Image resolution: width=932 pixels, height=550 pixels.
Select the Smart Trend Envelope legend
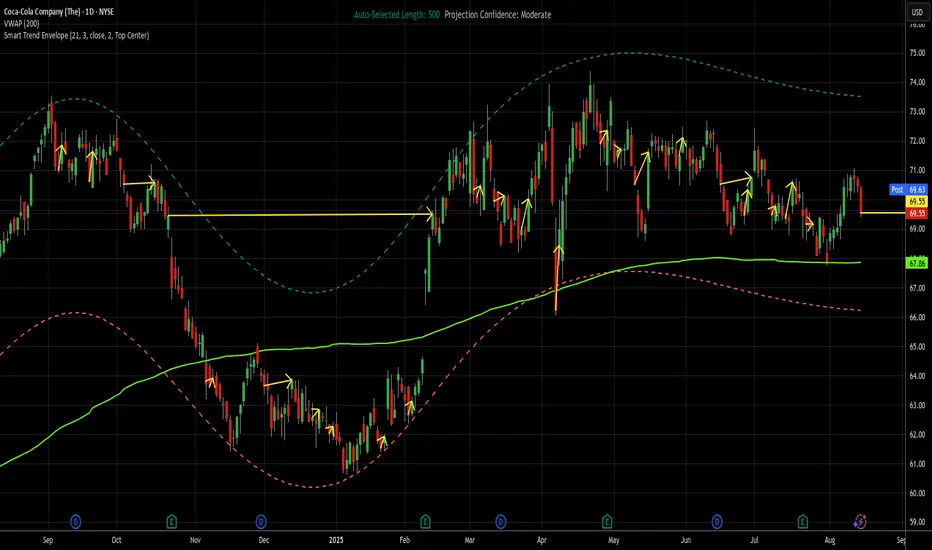pyautogui.click(x=76, y=36)
